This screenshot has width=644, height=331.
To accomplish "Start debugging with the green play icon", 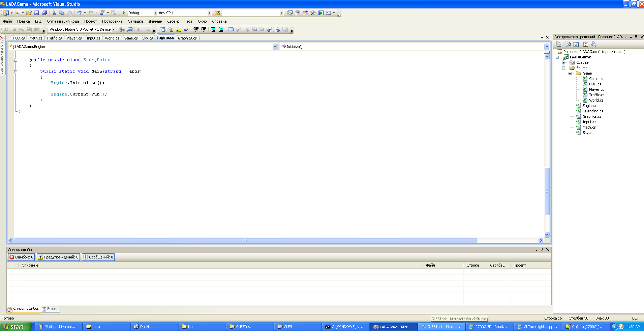I will 124,13.
